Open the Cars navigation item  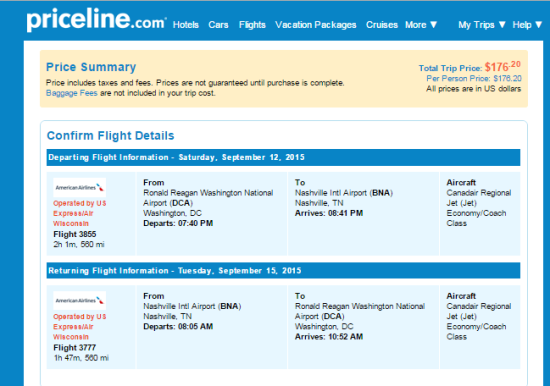(x=218, y=25)
